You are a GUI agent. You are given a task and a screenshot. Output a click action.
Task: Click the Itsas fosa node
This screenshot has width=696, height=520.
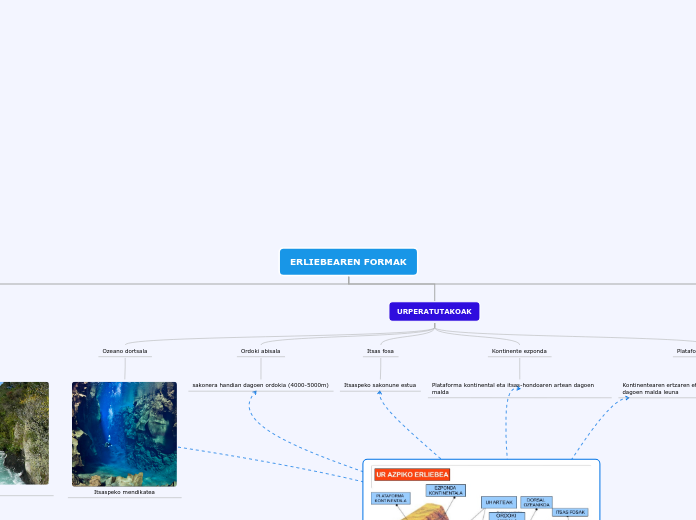pyautogui.click(x=380, y=351)
